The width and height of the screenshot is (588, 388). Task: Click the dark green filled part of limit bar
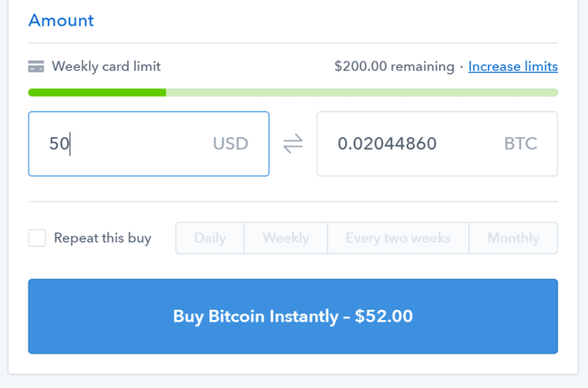pyautogui.click(x=97, y=92)
